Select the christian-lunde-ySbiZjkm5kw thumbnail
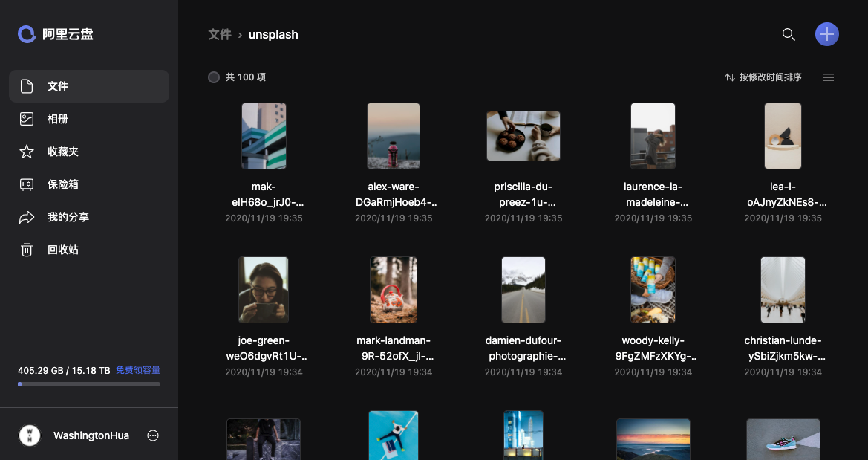The height and width of the screenshot is (460, 868). pyautogui.click(x=783, y=290)
